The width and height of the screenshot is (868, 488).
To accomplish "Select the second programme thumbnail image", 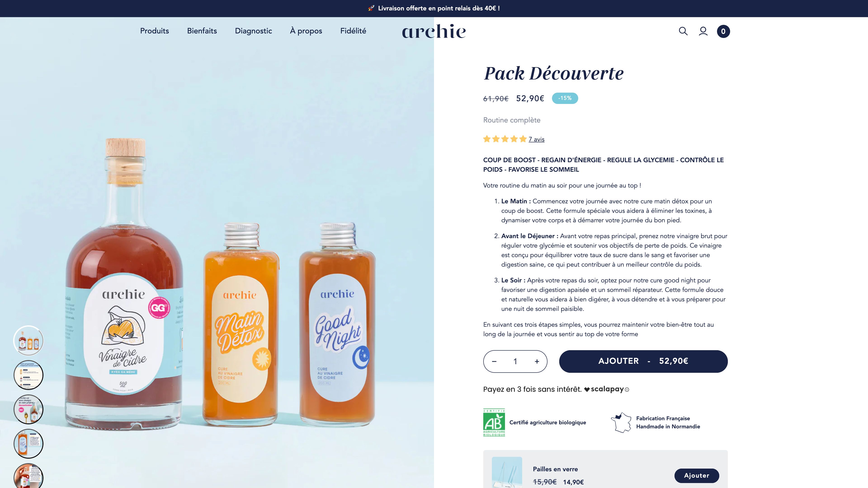I will point(28,375).
